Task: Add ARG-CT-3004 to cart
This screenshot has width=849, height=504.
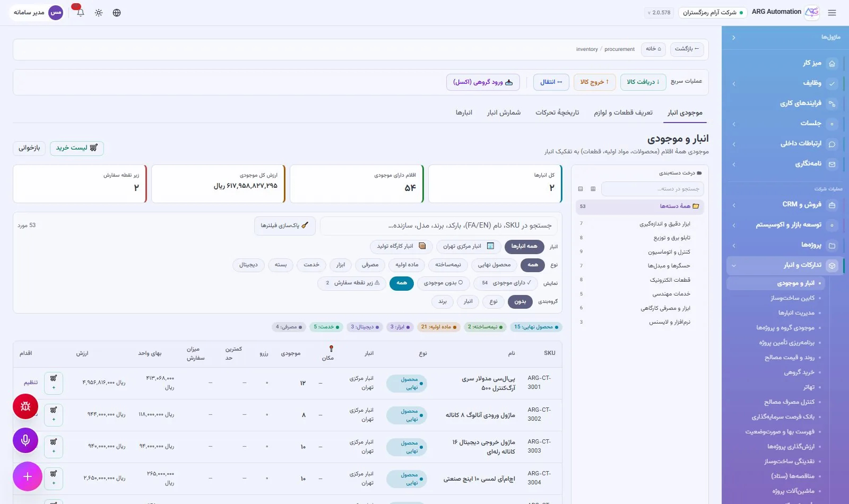Action: pyautogui.click(x=54, y=478)
